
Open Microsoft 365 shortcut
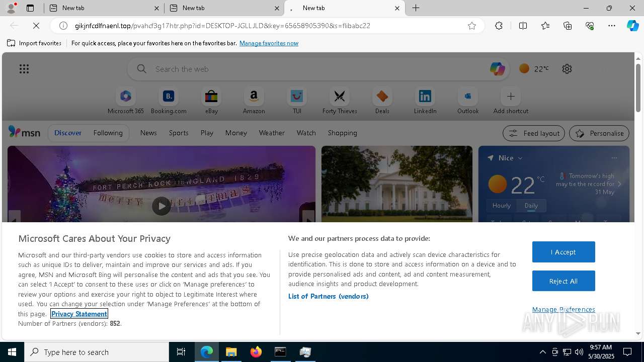click(126, 101)
